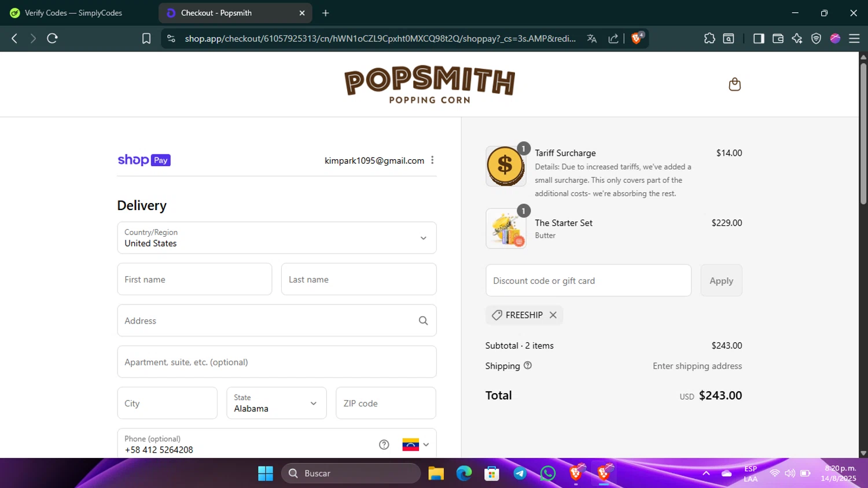868x488 pixels.
Task: Reload the checkout page
Action: (52, 38)
